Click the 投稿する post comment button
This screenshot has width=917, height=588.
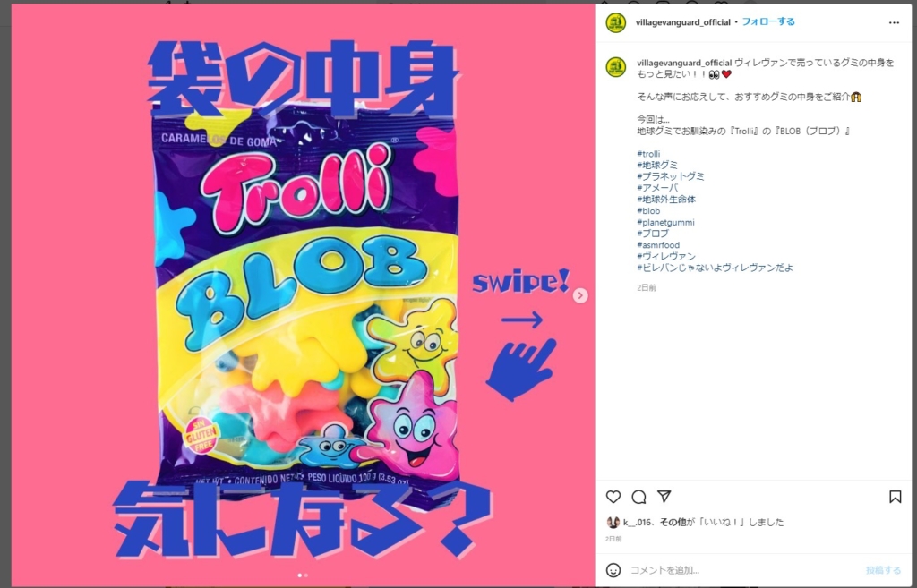point(883,570)
